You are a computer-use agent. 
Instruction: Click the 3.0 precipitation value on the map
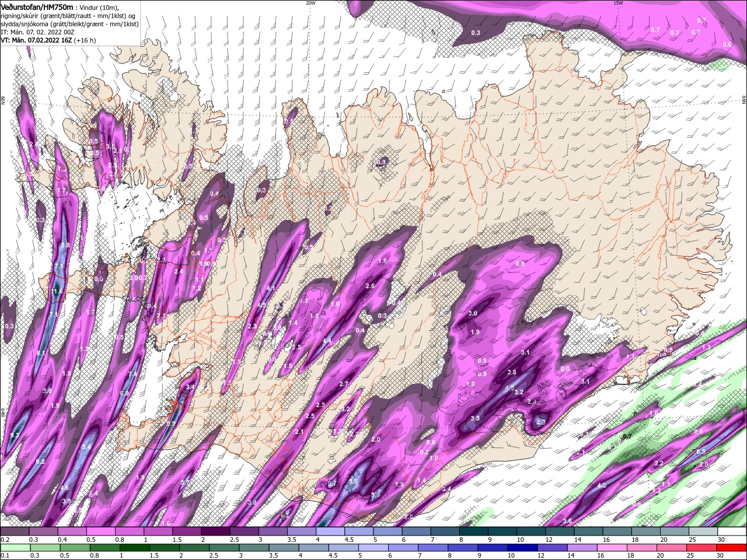[473, 313]
